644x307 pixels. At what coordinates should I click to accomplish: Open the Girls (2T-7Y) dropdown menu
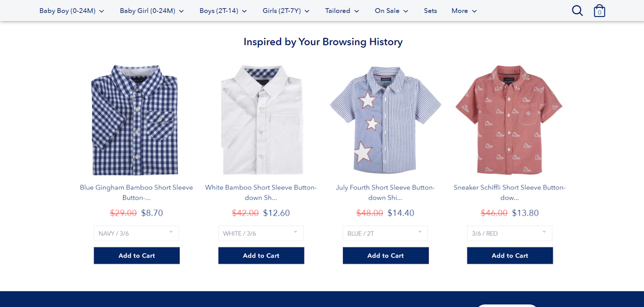[x=286, y=11]
